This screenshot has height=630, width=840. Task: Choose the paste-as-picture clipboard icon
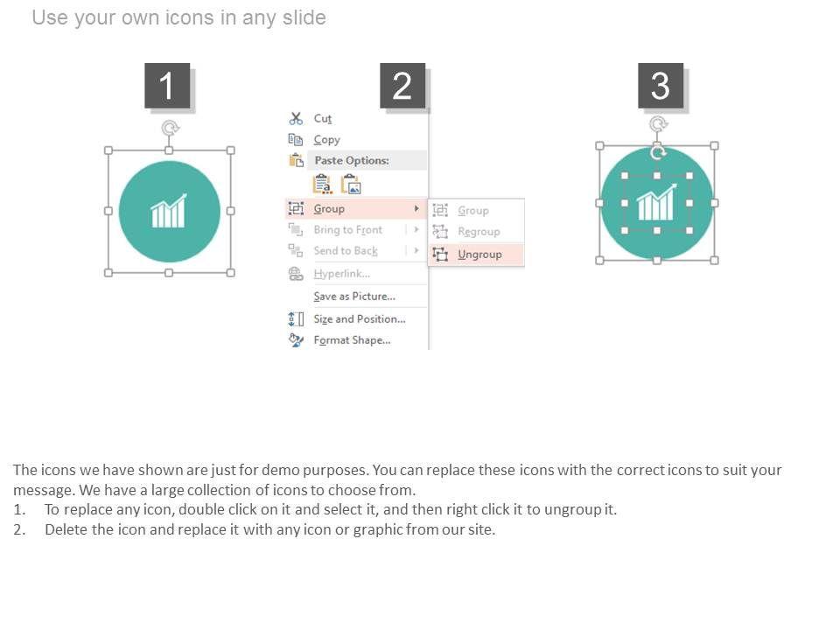point(351,184)
